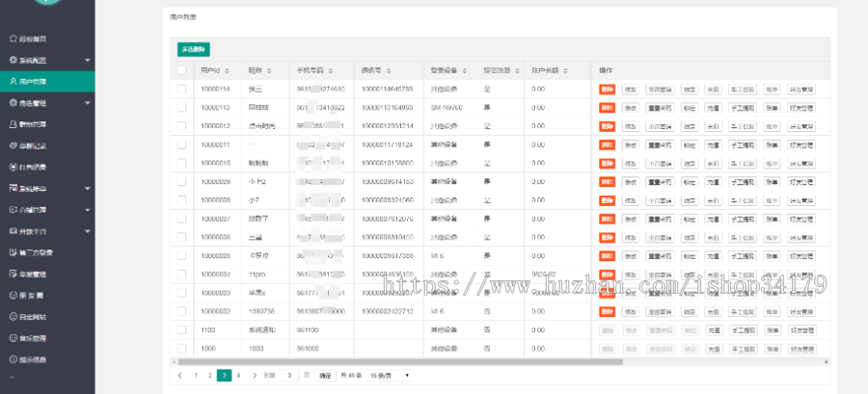
Task: Sort table by 账户余额 column arrows
Action: [567, 70]
